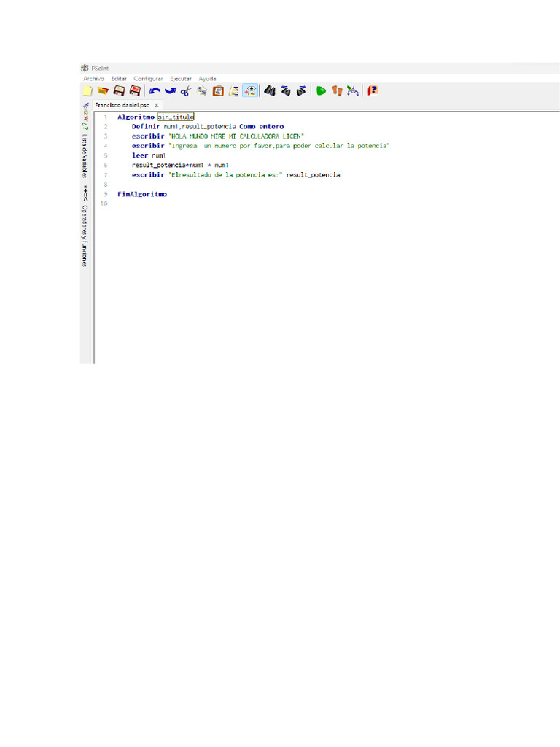Select the Francisco daniel.psc tab
This screenshot has height=747, width=560.
click(x=122, y=105)
